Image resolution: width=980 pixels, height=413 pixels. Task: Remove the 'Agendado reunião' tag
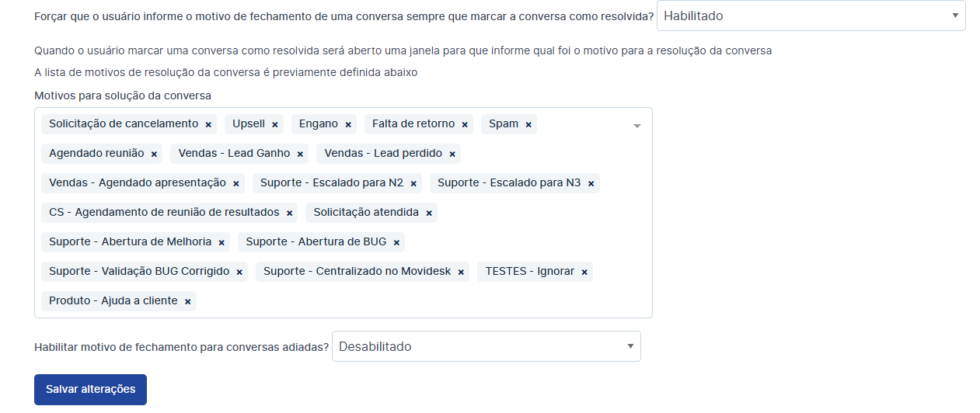(x=154, y=154)
